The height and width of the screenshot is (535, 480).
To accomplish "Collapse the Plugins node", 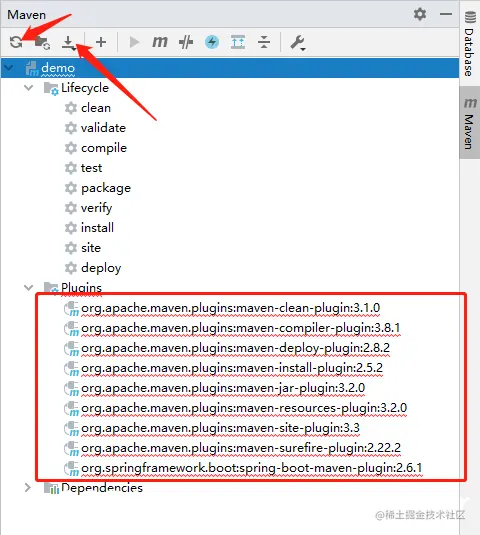I will (29, 288).
